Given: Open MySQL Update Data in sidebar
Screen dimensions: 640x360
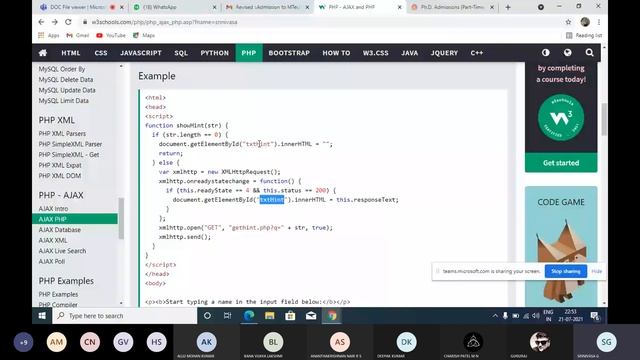Looking at the screenshot, I should [67, 90].
